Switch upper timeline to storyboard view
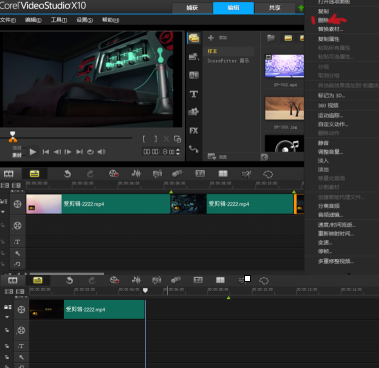Image resolution: width=379 pixels, height=368 pixels. click(x=9, y=174)
